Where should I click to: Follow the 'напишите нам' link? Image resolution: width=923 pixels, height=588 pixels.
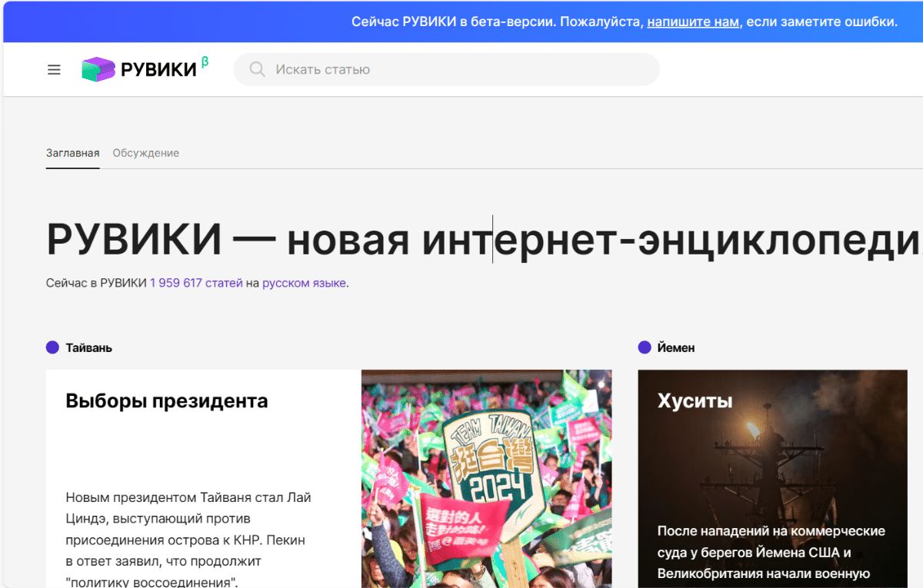tap(692, 22)
